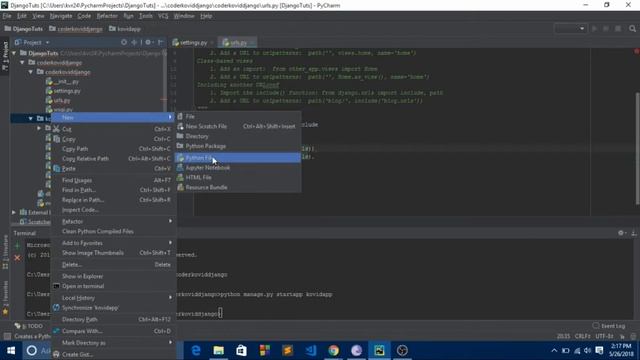The height and width of the screenshot is (360, 640).
Task: Choose Find Usages entry
Action: coord(113,180)
